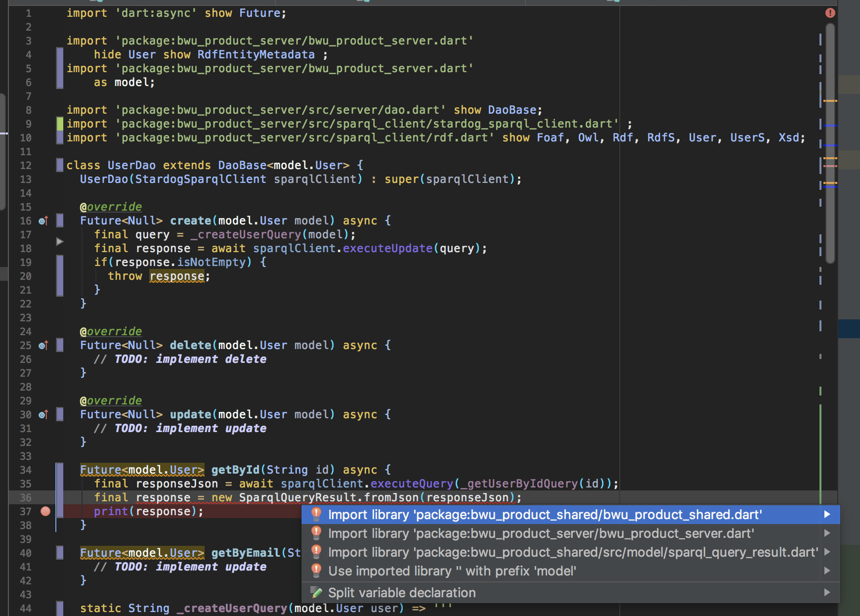Viewport: 860px width, 616px height.
Task: Click the executeQuery method call
Action: coord(412,484)
